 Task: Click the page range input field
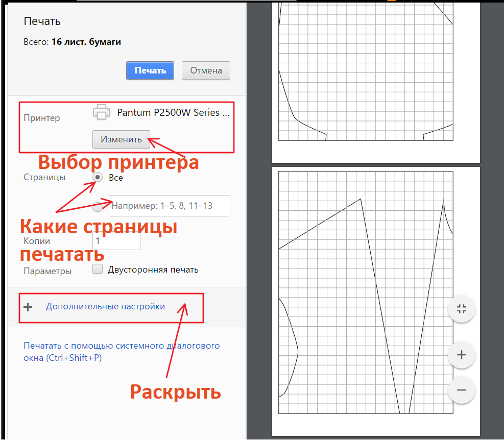point(170,206)
